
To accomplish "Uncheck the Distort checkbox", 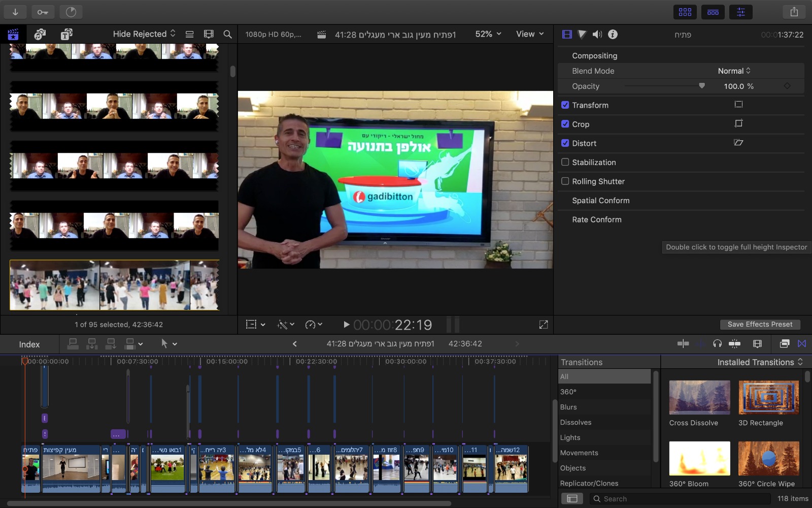I will 565,143.
